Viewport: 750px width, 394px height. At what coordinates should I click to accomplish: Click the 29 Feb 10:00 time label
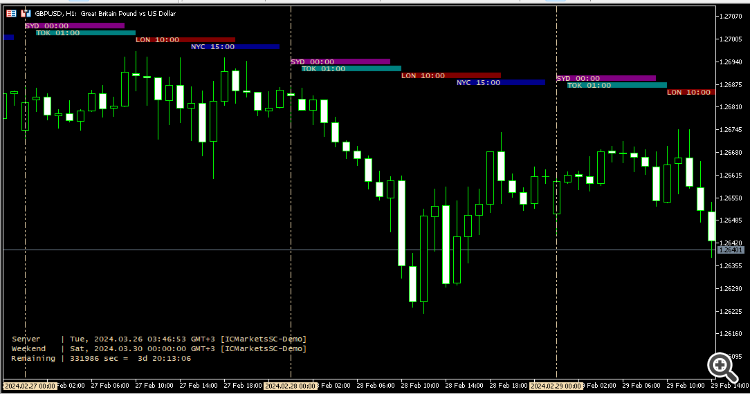tap(686, 385)
